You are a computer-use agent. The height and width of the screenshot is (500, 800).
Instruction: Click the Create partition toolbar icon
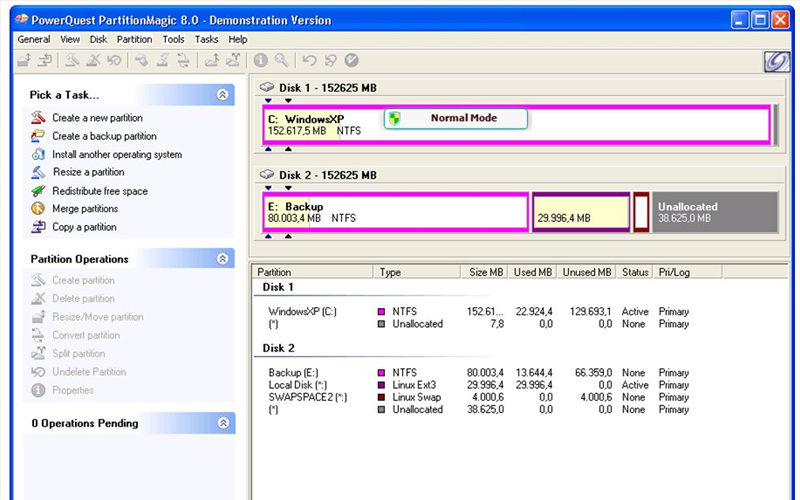point(72,60)
